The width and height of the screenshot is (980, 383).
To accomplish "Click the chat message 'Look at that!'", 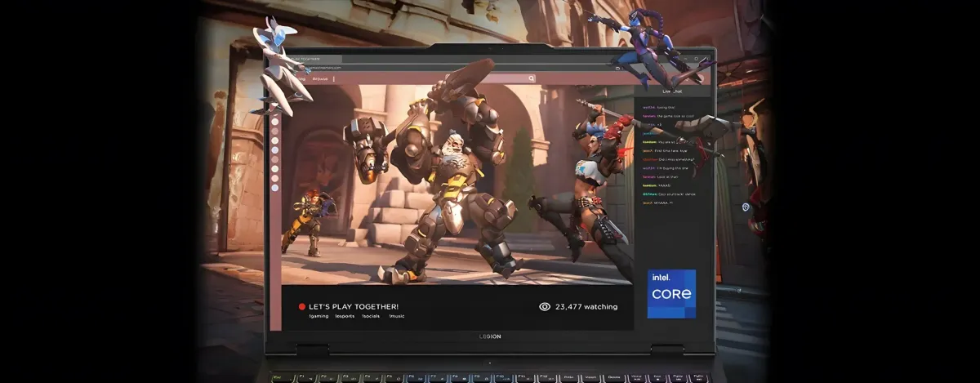I will (x=668, y=177).
